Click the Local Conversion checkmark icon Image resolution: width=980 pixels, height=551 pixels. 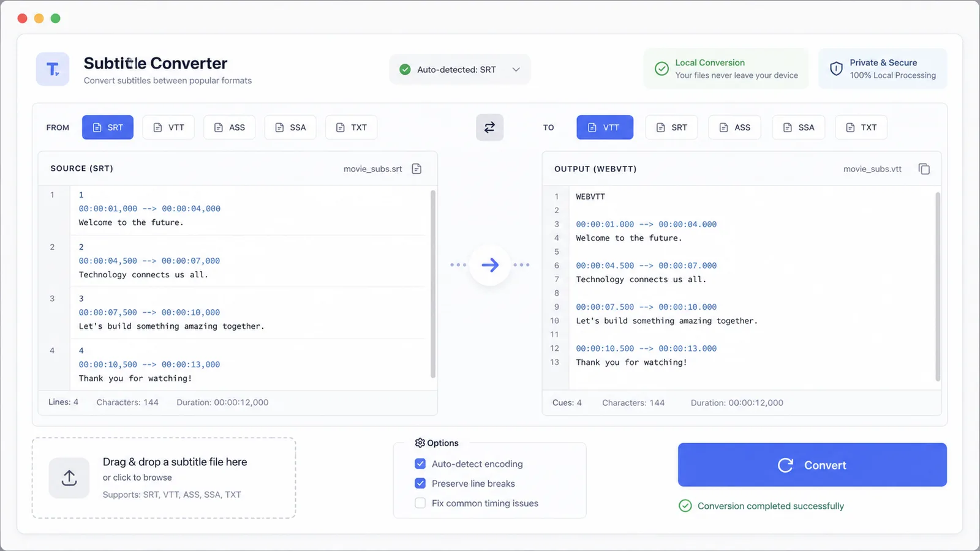pos(661,69)
